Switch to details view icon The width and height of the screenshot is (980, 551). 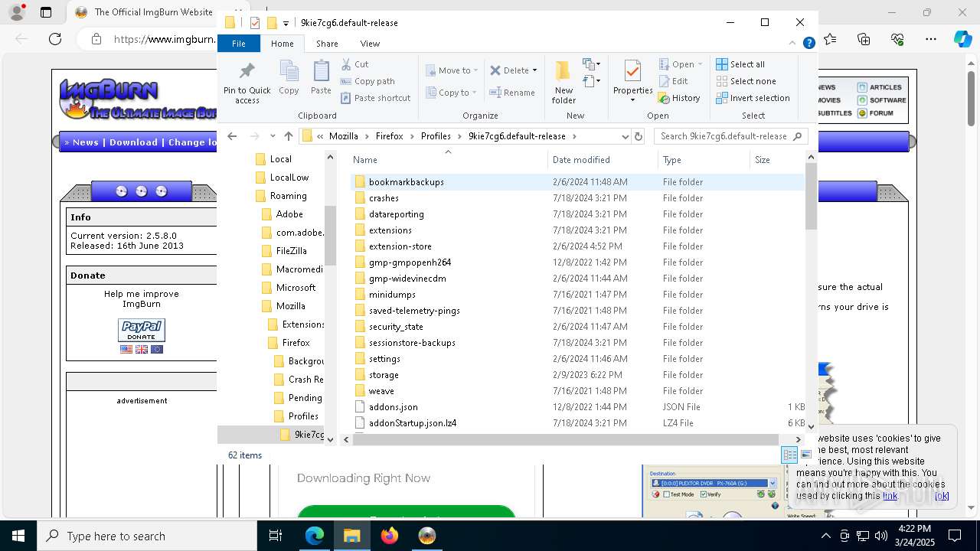point(789,455)
